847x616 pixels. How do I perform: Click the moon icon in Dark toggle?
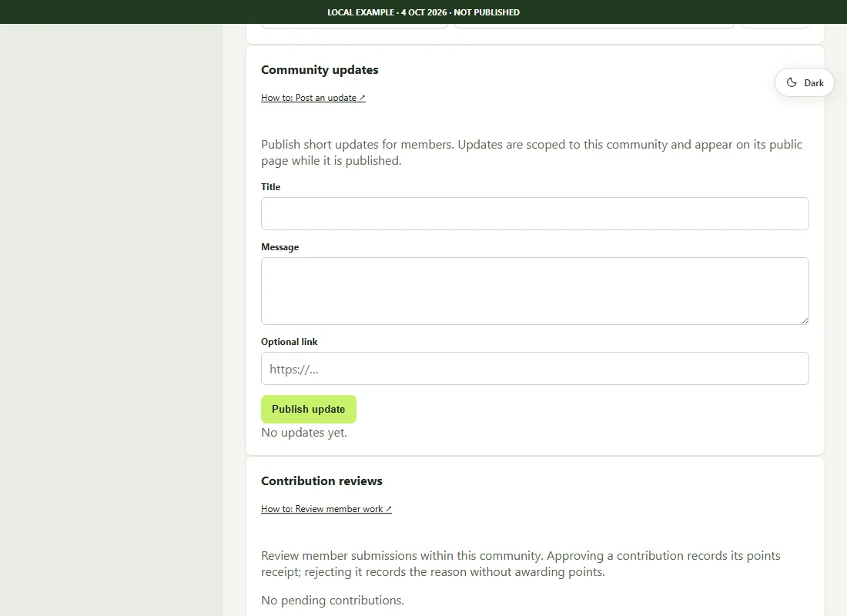[x=792, y=82]
